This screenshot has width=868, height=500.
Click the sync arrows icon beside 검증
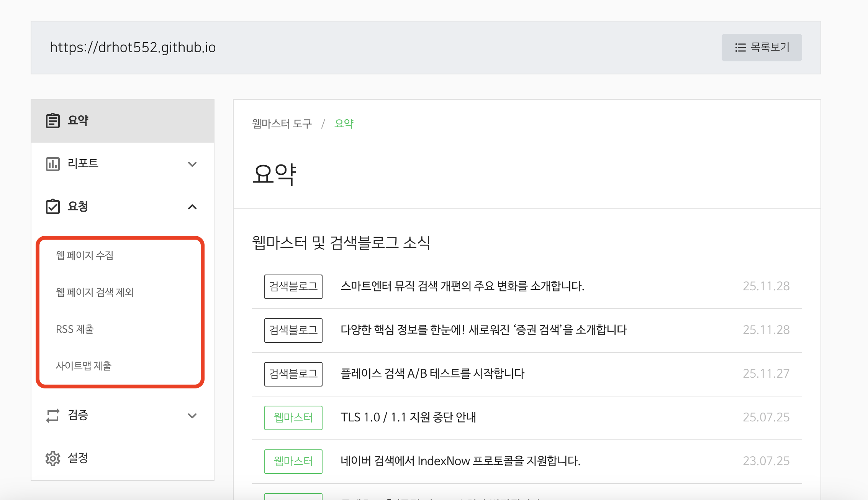click(52, 415)
